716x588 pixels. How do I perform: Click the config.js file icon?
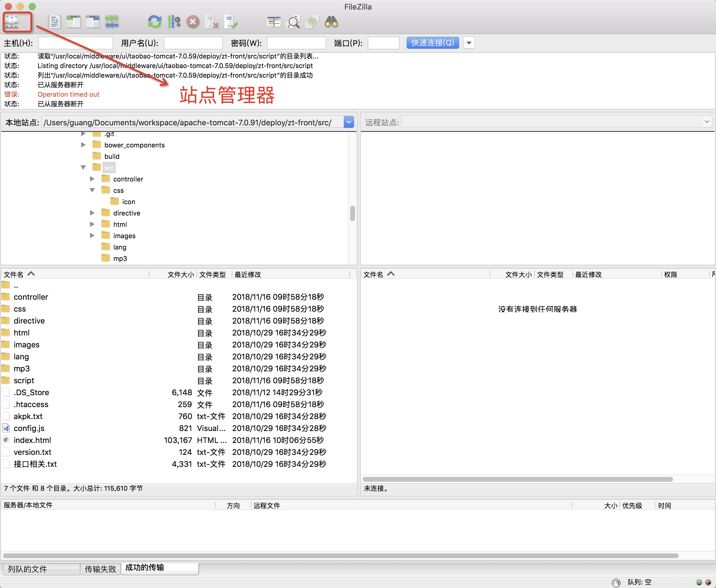click(x=6, y=428)
